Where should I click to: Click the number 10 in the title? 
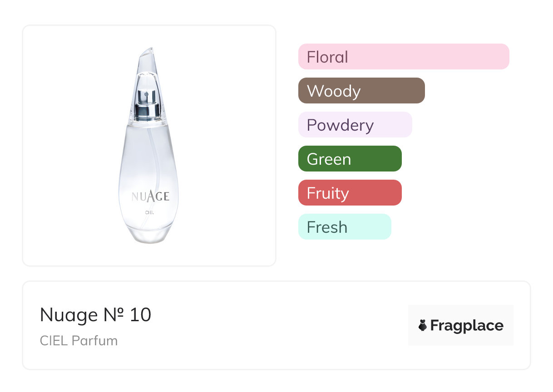(140, 315)
